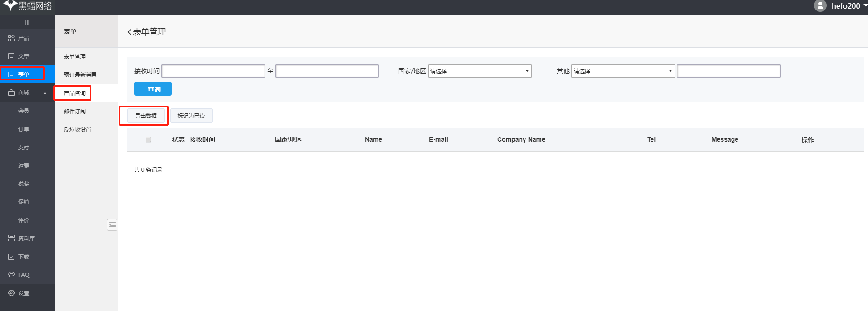
Task: Click the 文章 document icon in sidebar
Action: point(11,56)
